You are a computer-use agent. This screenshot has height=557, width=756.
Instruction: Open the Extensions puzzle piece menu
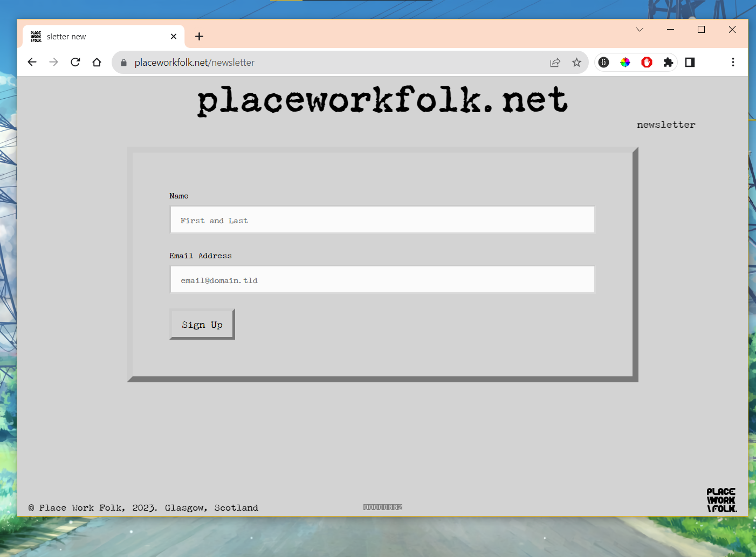coord(668,63)
